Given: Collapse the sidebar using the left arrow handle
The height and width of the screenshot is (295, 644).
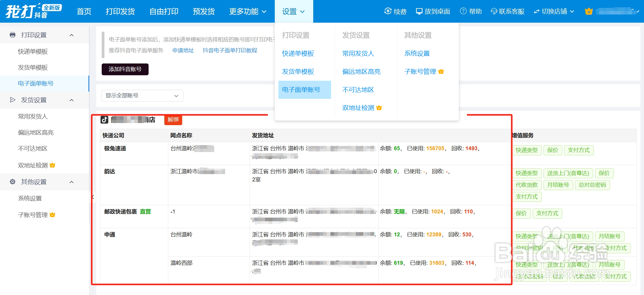Looking at the screenshot, I should [x=93, y=197].
